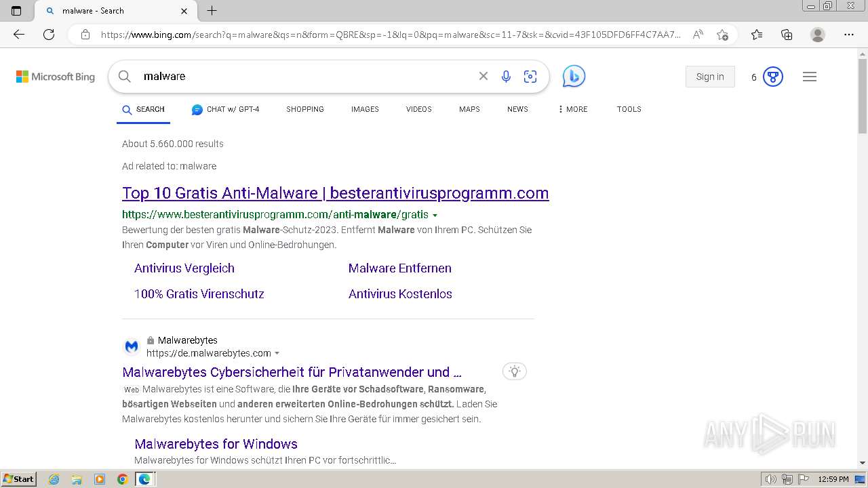
Task: Click the network tray icon
Action: [787, 479]
